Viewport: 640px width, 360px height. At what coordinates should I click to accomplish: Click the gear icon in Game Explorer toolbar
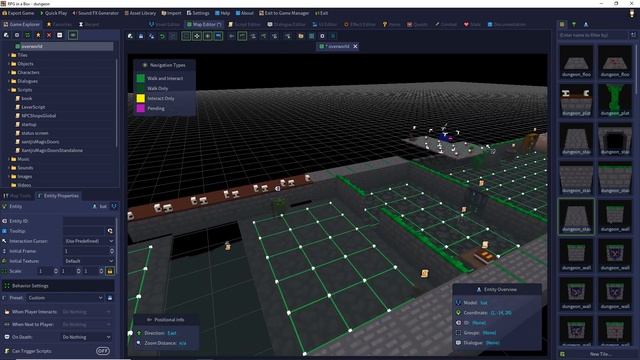point(17,36)
